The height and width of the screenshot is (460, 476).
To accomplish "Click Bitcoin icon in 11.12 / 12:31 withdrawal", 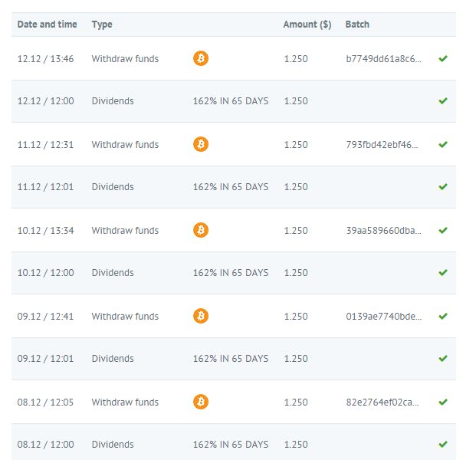I will (201, 144).
